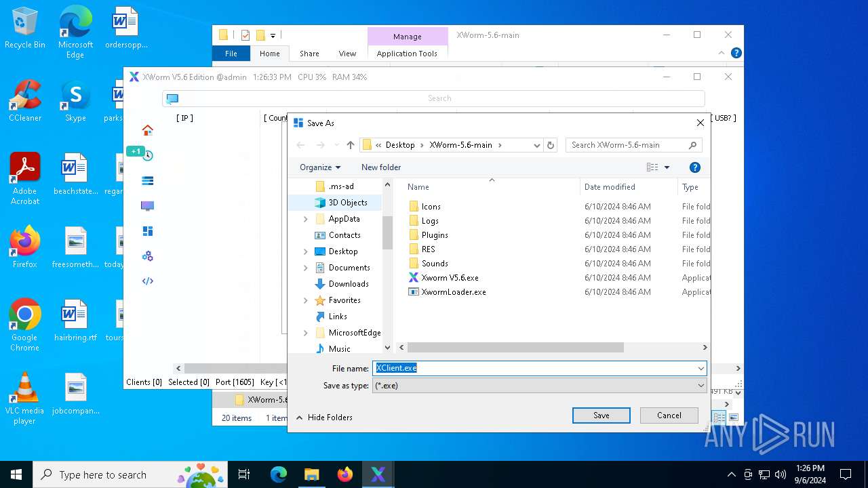Open the home icon in XWorm sidebar
The height and width of the screenshot is (488, 868).
(x=148, y=130)
